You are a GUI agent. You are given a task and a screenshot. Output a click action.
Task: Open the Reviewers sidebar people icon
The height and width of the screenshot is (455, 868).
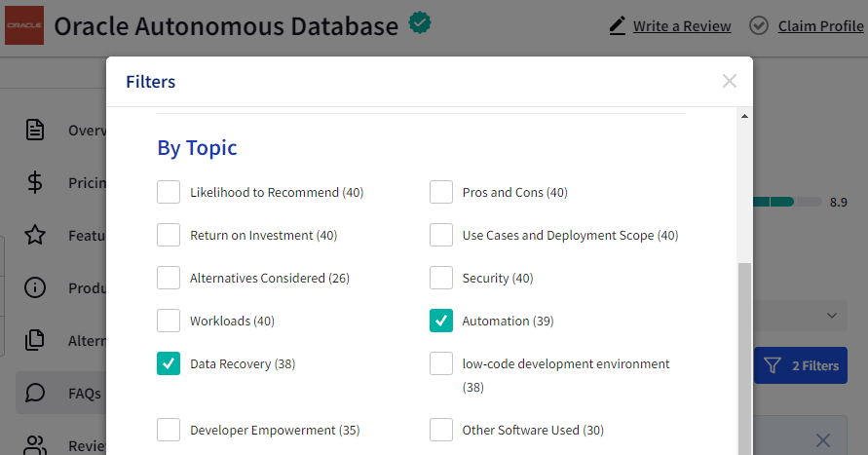point(35,445)
